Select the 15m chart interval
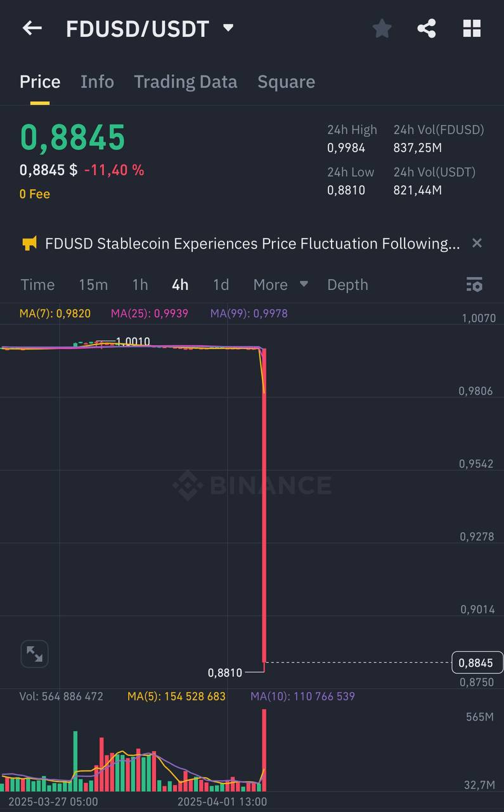The image size is (504, 812). point(93,285)
